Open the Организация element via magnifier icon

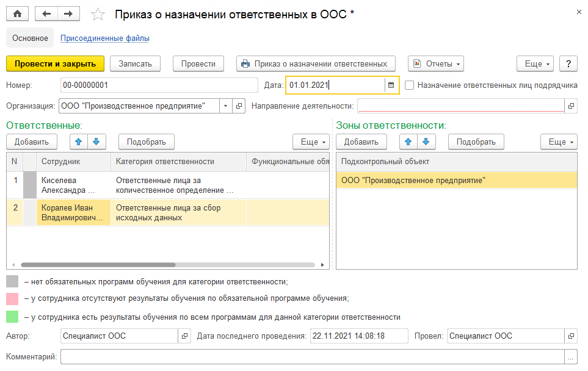coord(238,106)
